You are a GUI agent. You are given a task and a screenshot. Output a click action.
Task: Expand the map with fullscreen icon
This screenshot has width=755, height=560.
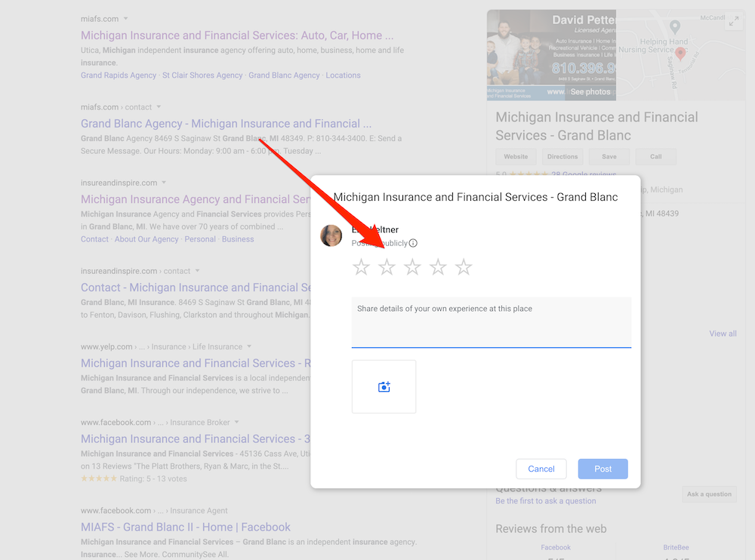click(733, 22)
